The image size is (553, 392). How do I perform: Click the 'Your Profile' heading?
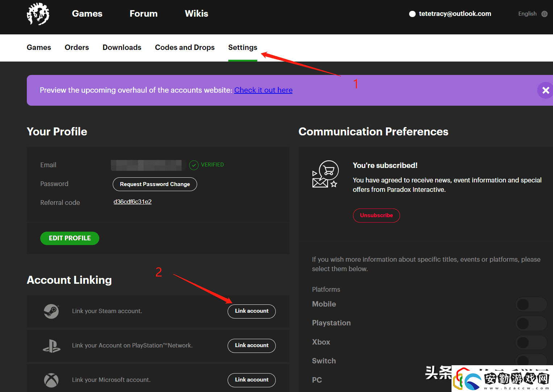pyautogui.click(x=57, y=132)
